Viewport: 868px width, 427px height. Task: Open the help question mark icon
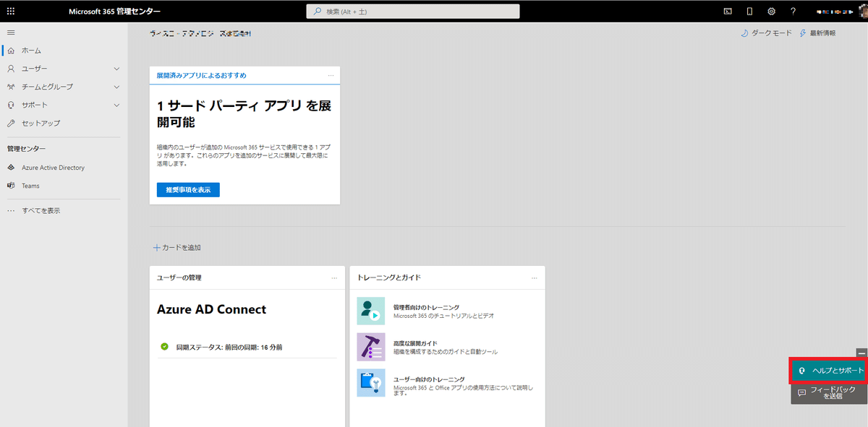pyautogui.click(x=793, y=12)
